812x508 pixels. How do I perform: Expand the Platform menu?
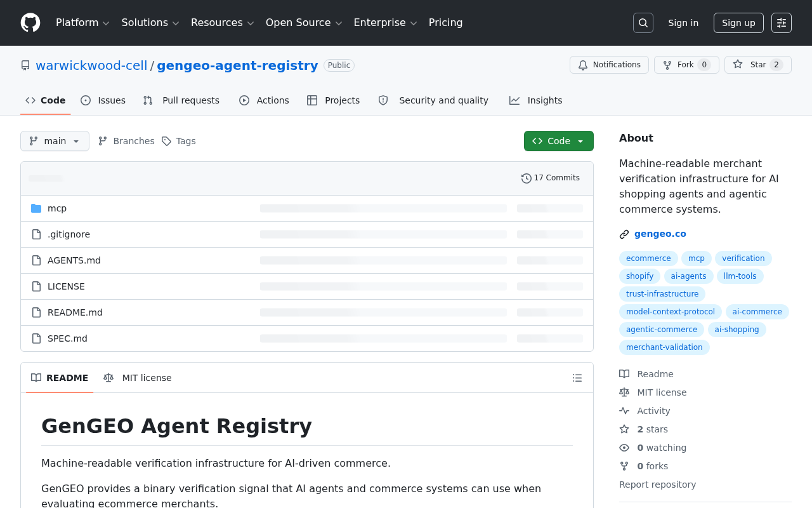click(x=83, y=23)
